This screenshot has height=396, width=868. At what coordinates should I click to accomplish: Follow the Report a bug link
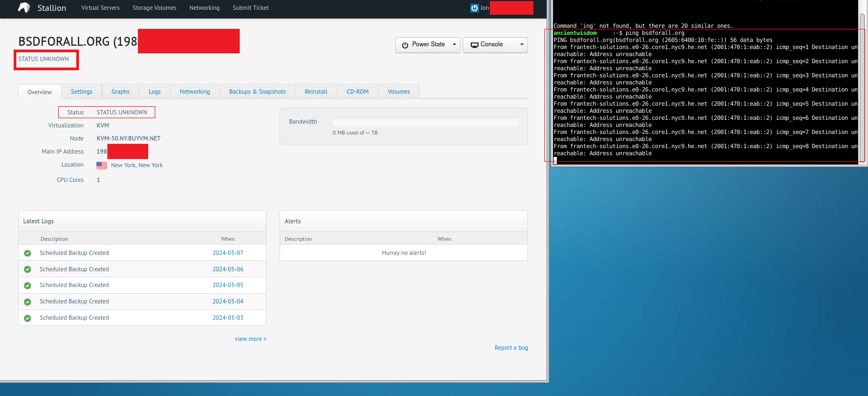click(511, 348)
